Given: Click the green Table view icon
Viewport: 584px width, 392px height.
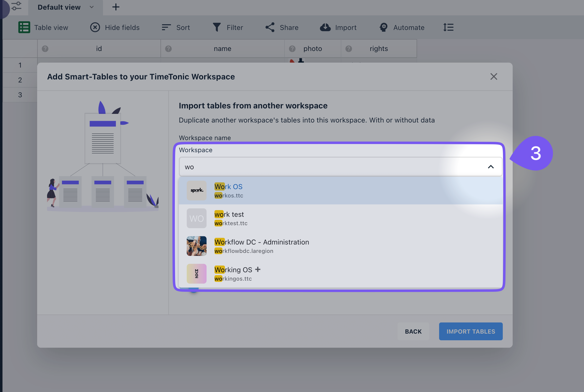Looking at the screenshot, I should [x=24, y=27].
